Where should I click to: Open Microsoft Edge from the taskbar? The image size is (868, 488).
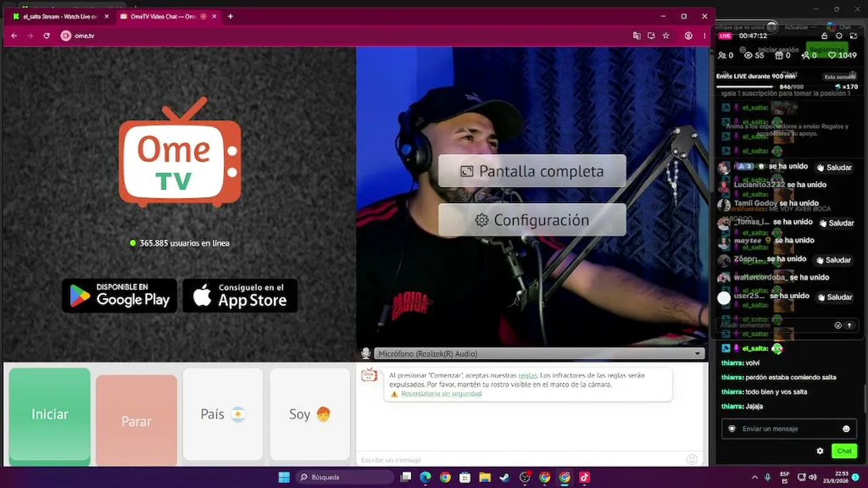tap(425, 477)
